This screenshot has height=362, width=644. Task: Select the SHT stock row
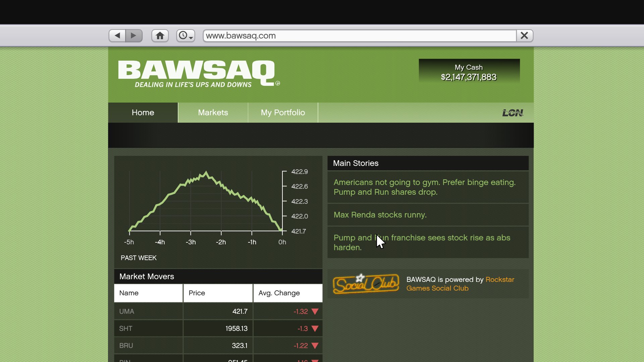point(218,328)
